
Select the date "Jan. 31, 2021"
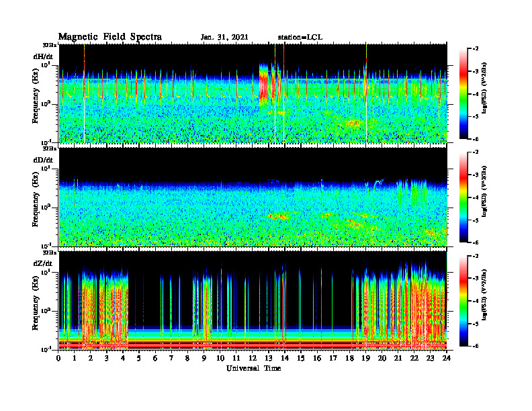[x=224, y=38]
